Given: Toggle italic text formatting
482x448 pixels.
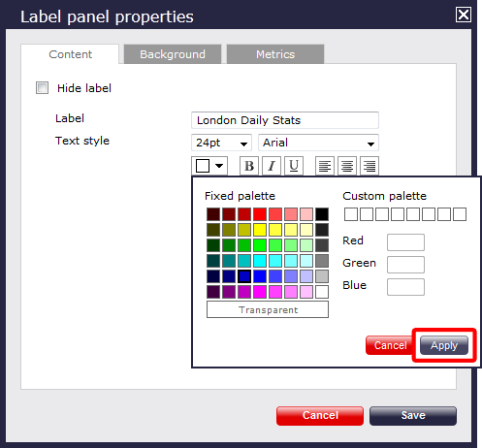Looking at the screenshot, I should click(272, 166).
